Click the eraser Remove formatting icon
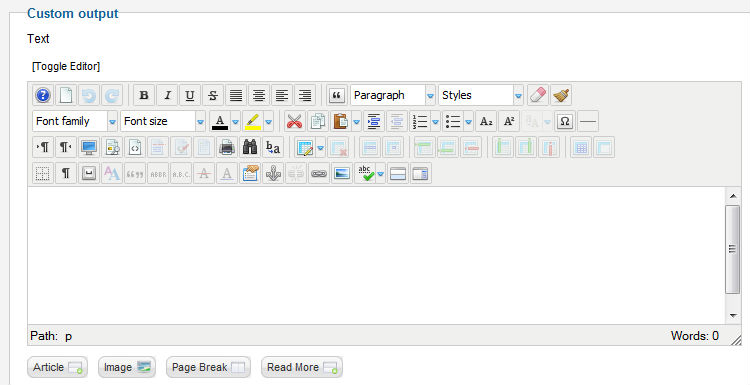 coord(538,95)
